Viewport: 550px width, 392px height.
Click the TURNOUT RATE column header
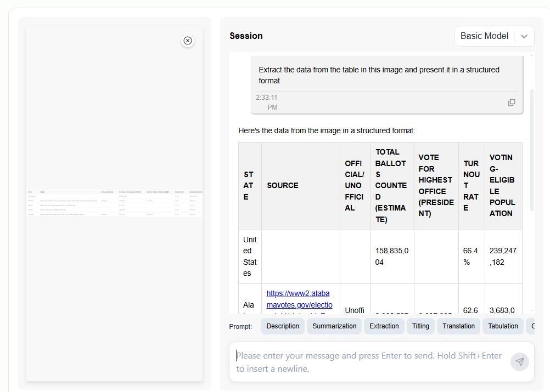pos(471,185)
